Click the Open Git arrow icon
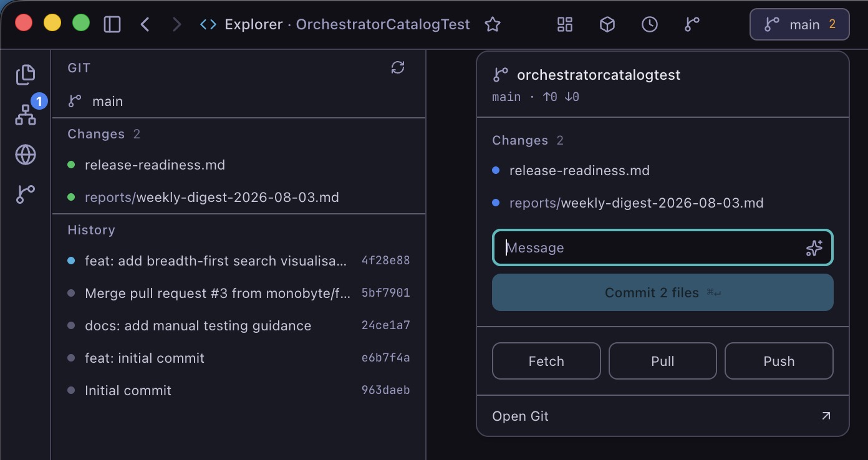 (826, 416)
